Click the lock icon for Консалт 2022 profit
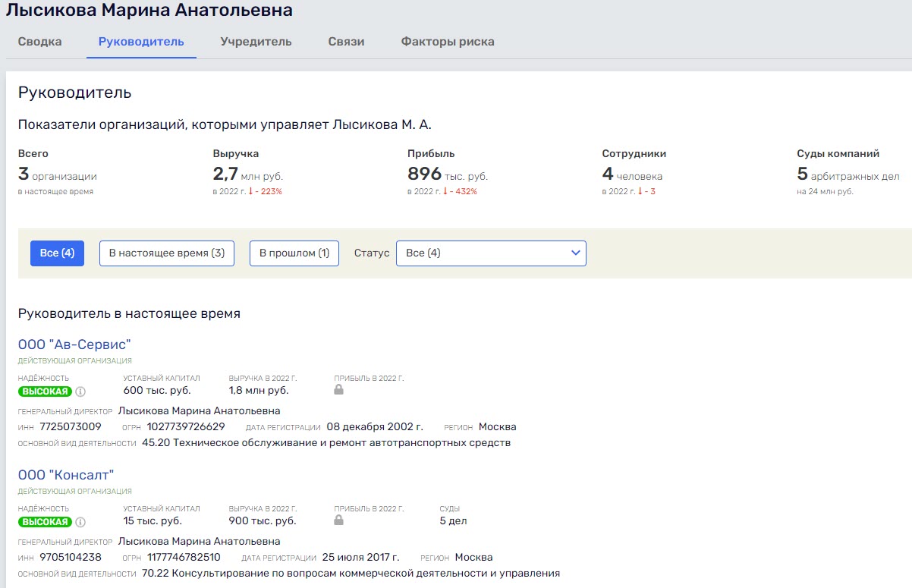This screenshot has width=912, height=588. click(339, 520)
